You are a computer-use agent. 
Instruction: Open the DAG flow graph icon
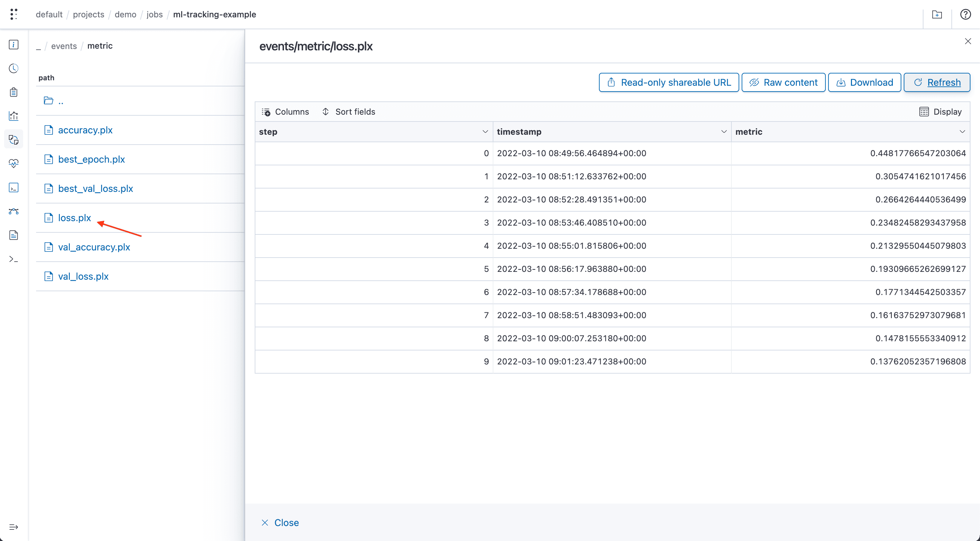click(13, 211)
